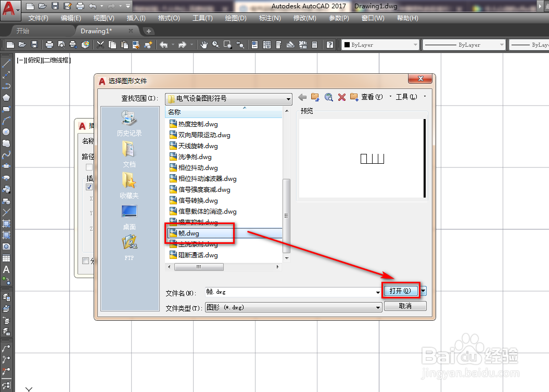Open the 历史记录 places shortcut
Viewport: 549px width, 392px height.
[x=129, y=123]
